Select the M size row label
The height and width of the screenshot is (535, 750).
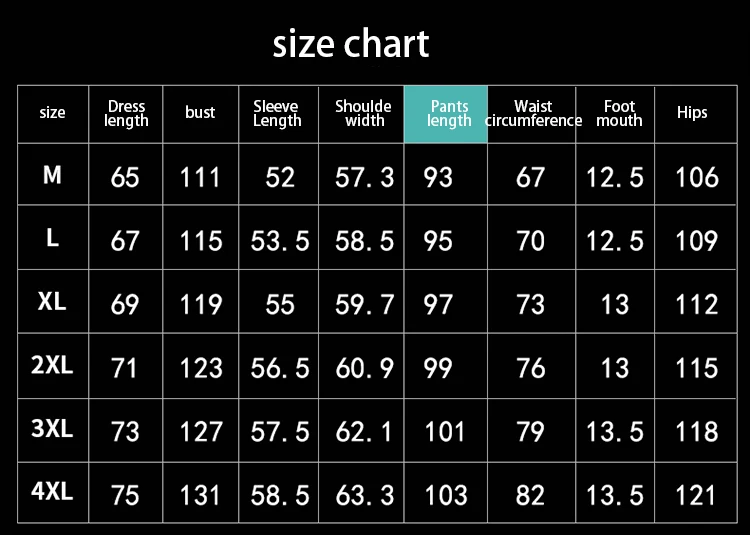click(52, 175)
